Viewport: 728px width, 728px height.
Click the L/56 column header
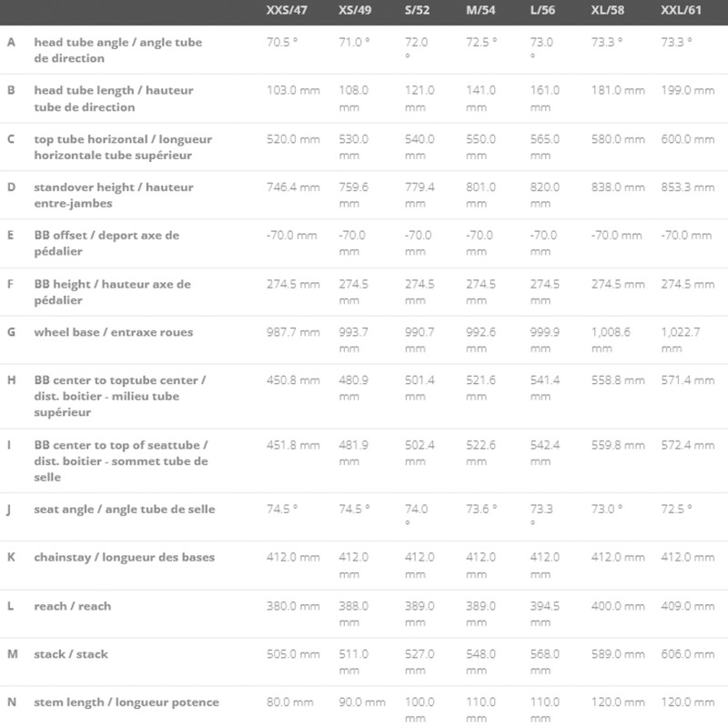click(542, 10)
